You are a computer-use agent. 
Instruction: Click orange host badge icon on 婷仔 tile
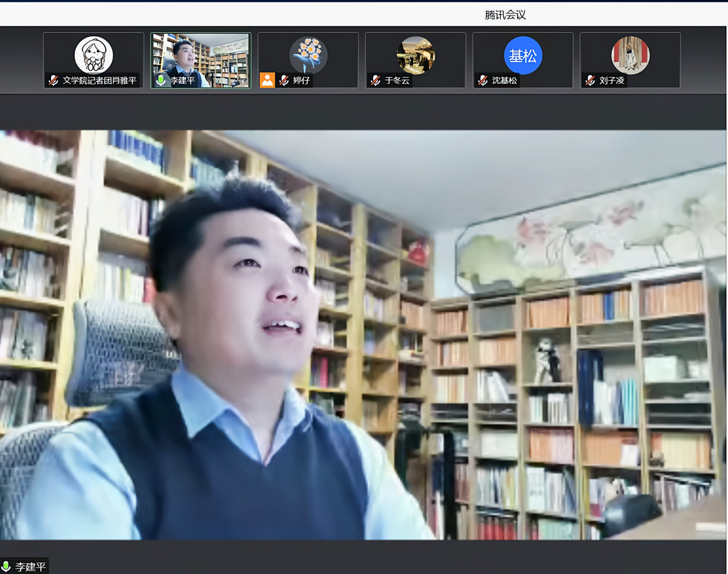click(267, 80)
